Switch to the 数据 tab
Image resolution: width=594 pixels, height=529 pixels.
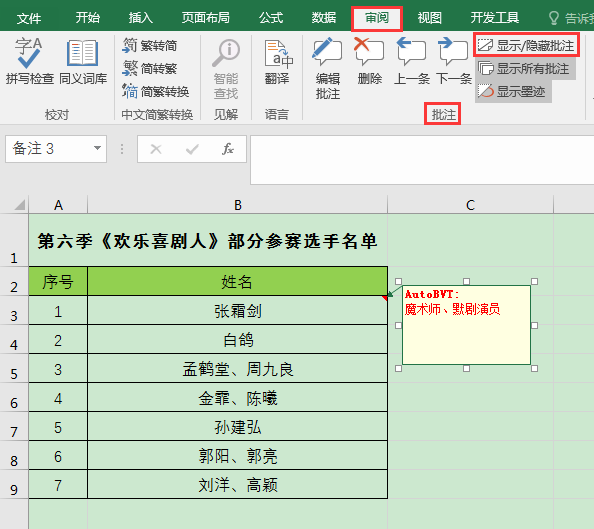(x=324, y=18)
